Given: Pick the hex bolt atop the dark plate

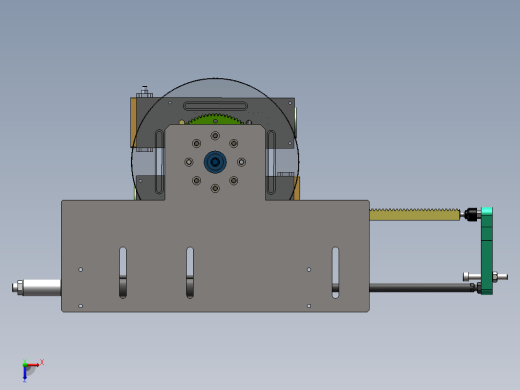Looking at the screenshot, I should tap(144, 92).
